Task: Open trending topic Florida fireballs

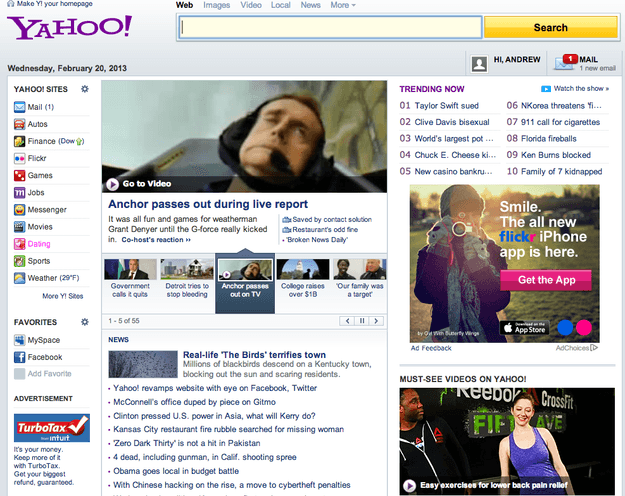Action: (x=548, y=139)
